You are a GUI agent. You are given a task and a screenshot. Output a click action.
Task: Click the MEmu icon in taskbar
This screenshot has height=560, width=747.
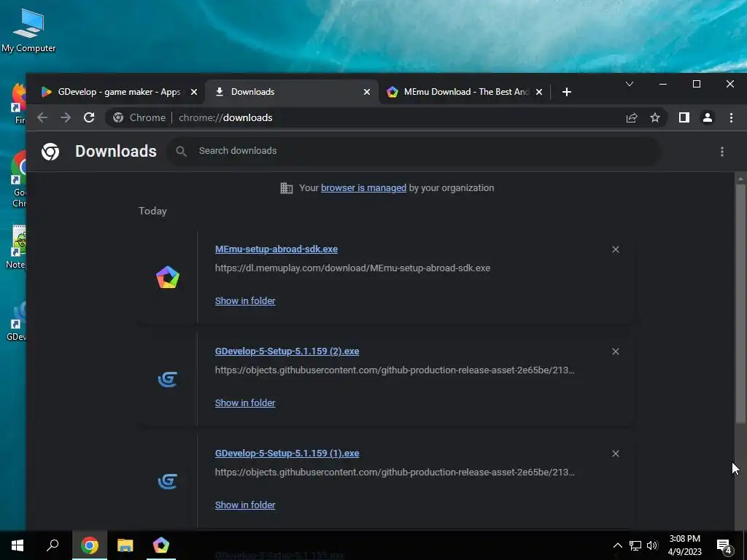pyautogui.click(x=161, y=545)
